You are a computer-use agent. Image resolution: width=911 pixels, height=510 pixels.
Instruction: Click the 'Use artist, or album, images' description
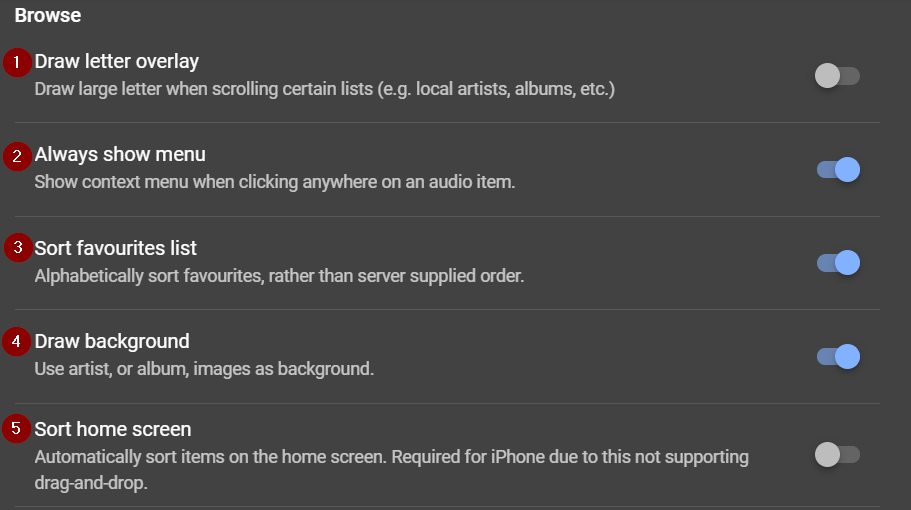coord(204,369)
